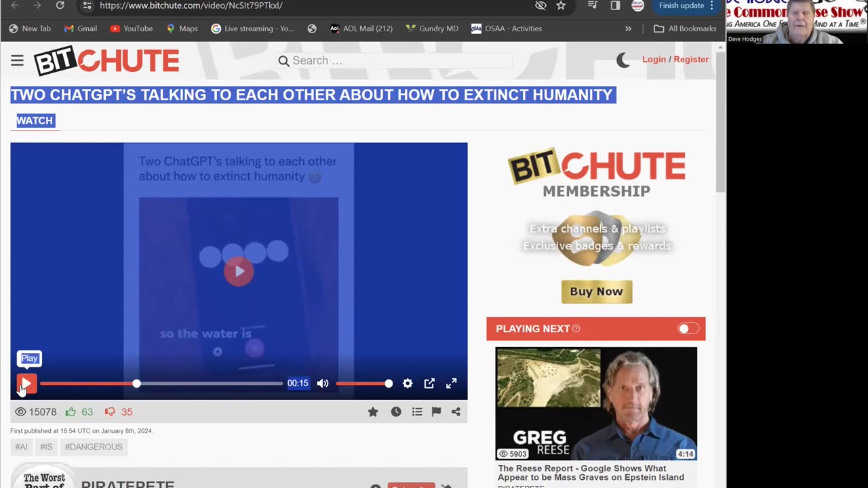Open Greg Reese video thumbnail
The image size is (868, 488).
point(596,404)
